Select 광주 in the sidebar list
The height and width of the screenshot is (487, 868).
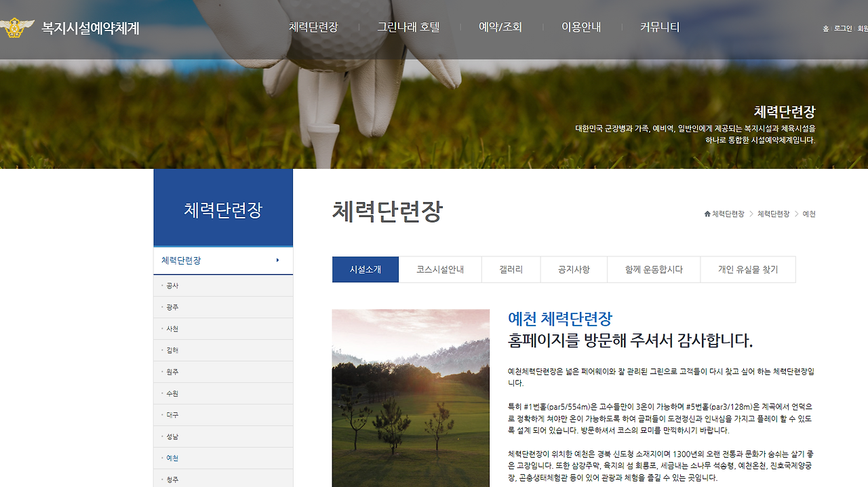(171, 307)
